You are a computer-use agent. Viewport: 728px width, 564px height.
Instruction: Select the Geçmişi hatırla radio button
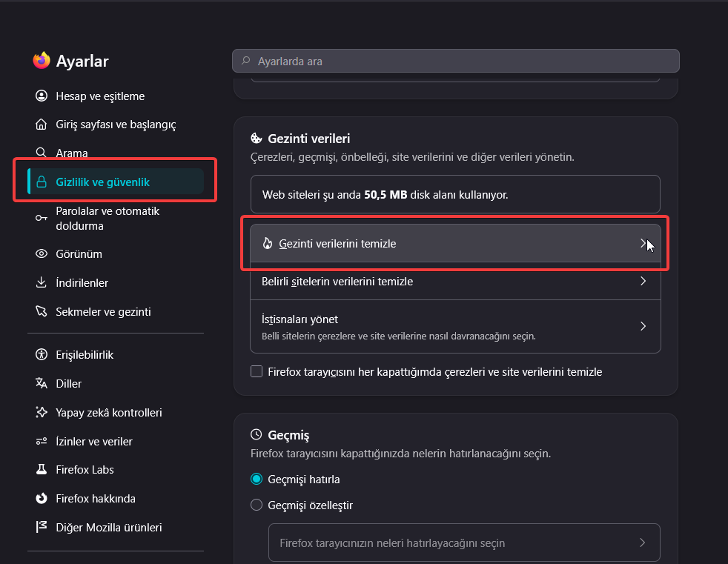click(257, 479)
